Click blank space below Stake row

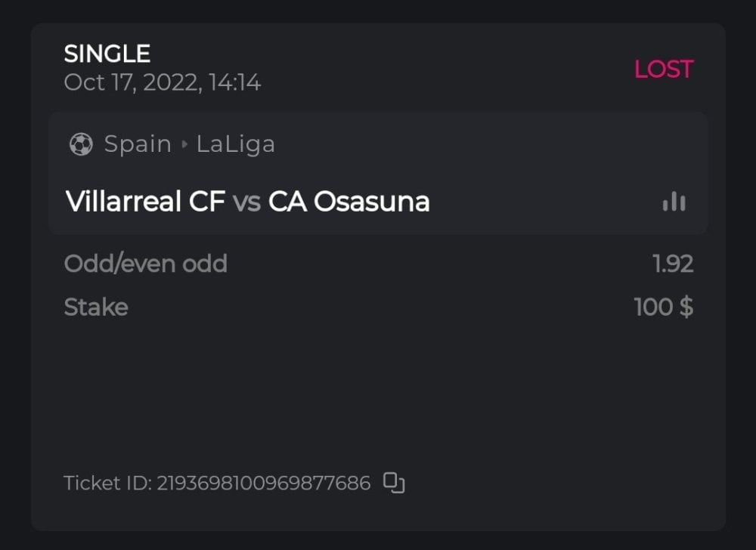(x=378, y=385)
